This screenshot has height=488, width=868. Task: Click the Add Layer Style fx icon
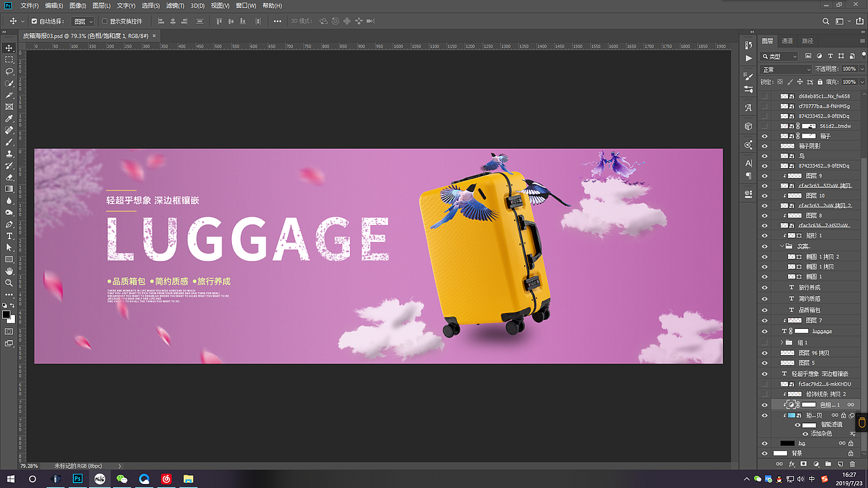click(791, 464)
